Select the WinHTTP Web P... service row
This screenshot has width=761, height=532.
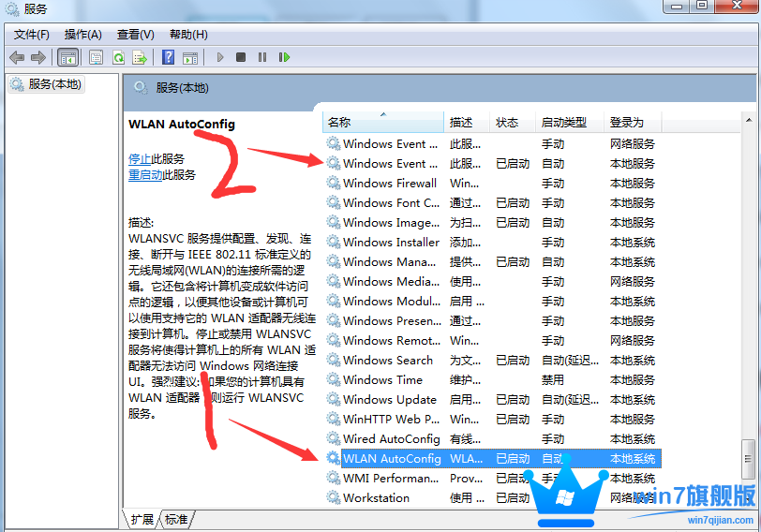(493, 419)
